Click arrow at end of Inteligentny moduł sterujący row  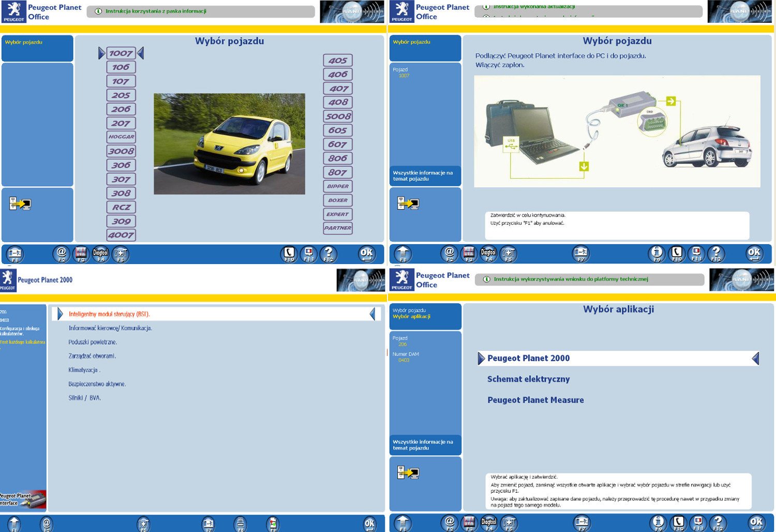[372, 314]
